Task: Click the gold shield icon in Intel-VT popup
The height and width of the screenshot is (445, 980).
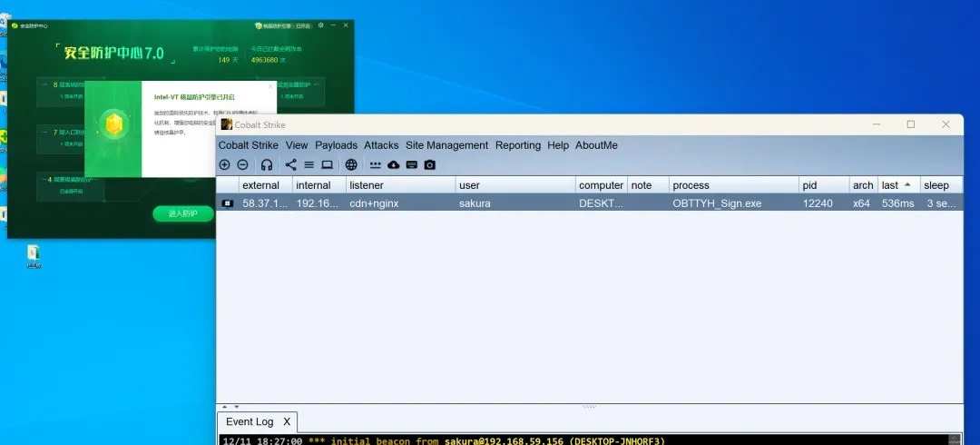Action: (x=113, y=124)
